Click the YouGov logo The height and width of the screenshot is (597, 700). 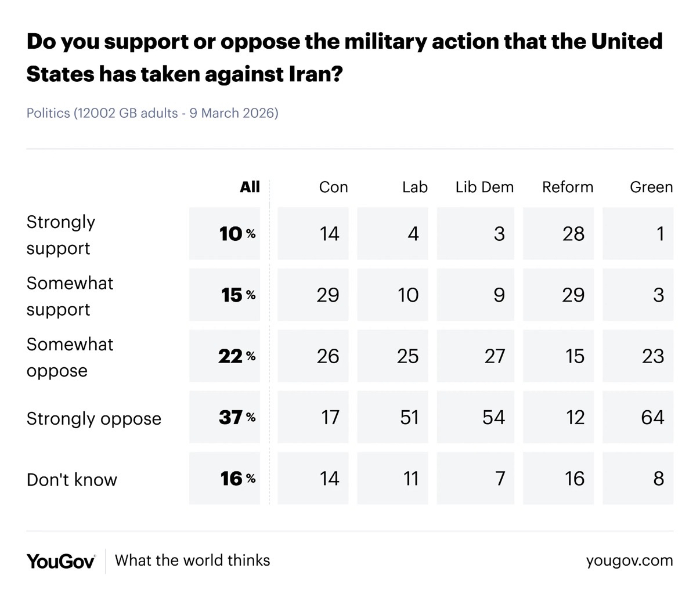60,561
